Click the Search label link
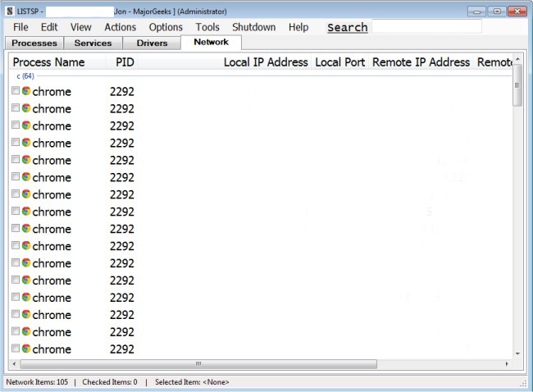 (x=348, y=28)
